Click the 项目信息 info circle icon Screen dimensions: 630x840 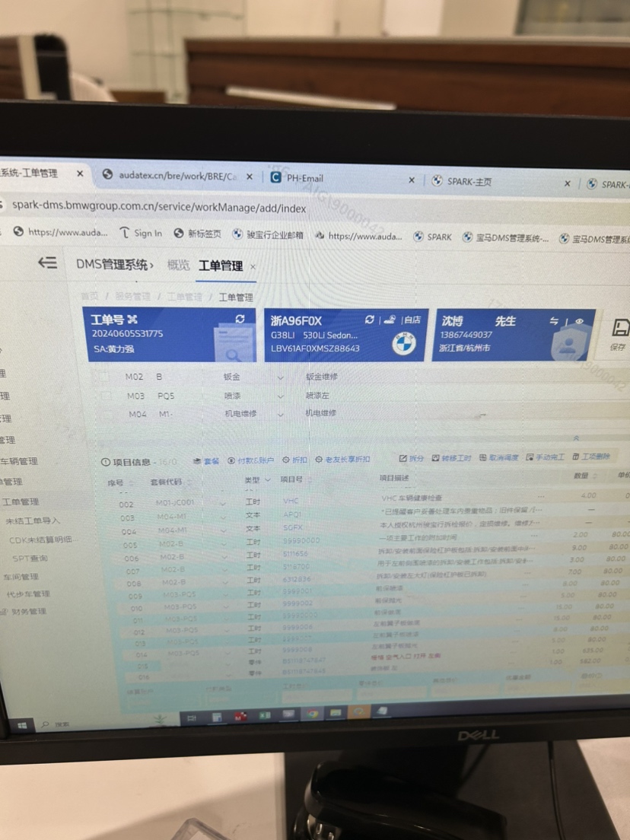tap(106, 463)
